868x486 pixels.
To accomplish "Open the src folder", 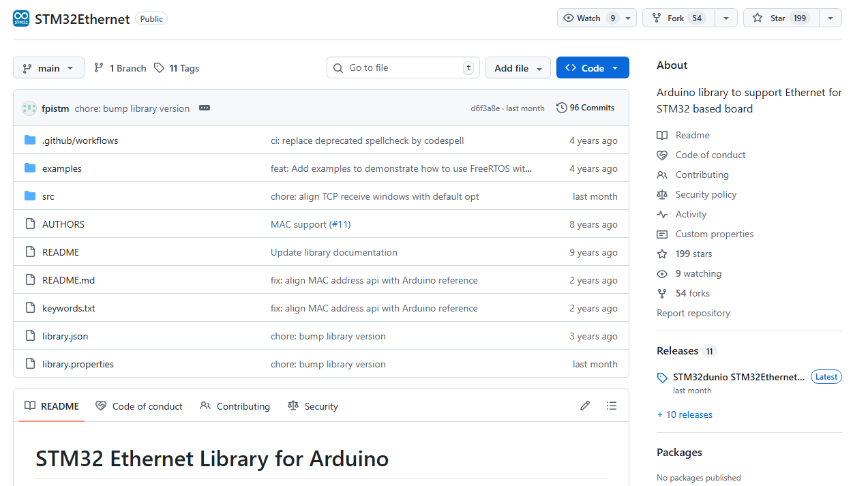I will [x=48, y=196].
